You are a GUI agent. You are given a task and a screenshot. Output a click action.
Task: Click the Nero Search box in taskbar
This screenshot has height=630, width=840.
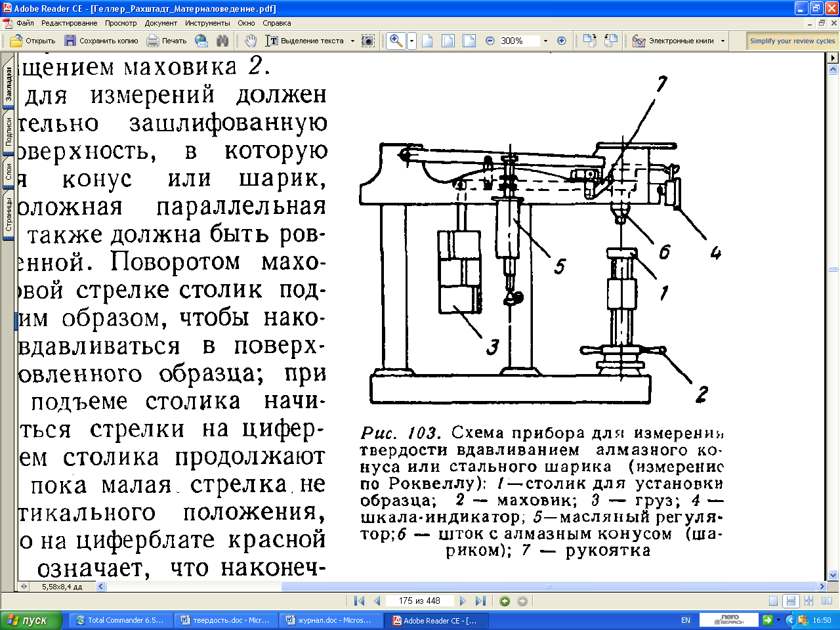(729, 619)
